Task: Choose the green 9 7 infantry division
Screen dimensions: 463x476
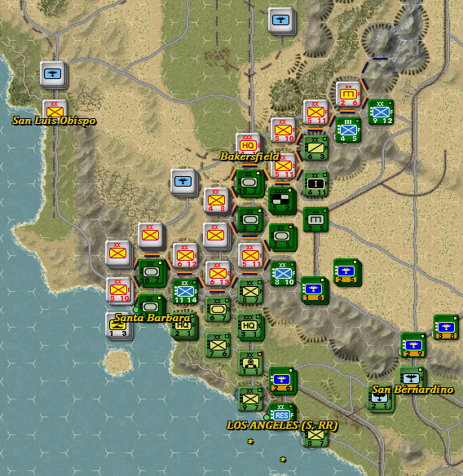Action: [x=250, y=399]
